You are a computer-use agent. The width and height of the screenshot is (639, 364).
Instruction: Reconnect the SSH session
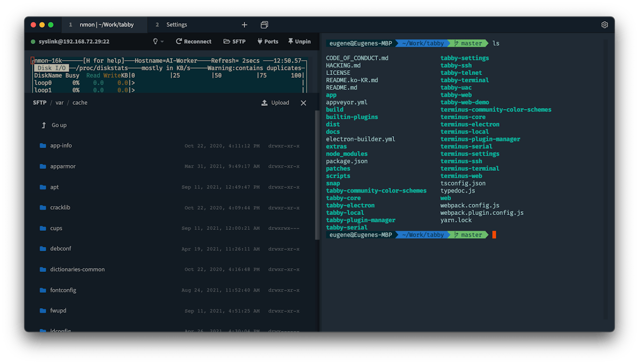194,42
